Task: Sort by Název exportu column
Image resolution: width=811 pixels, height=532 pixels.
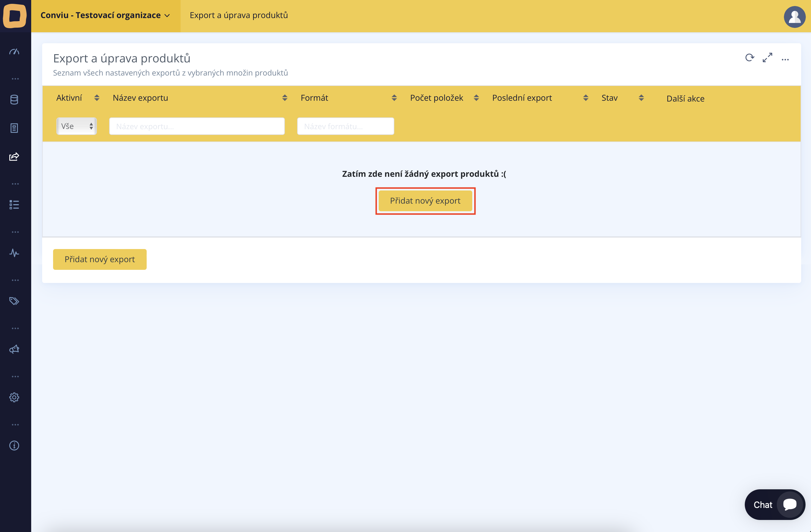Action: click(x=285, y=98)
